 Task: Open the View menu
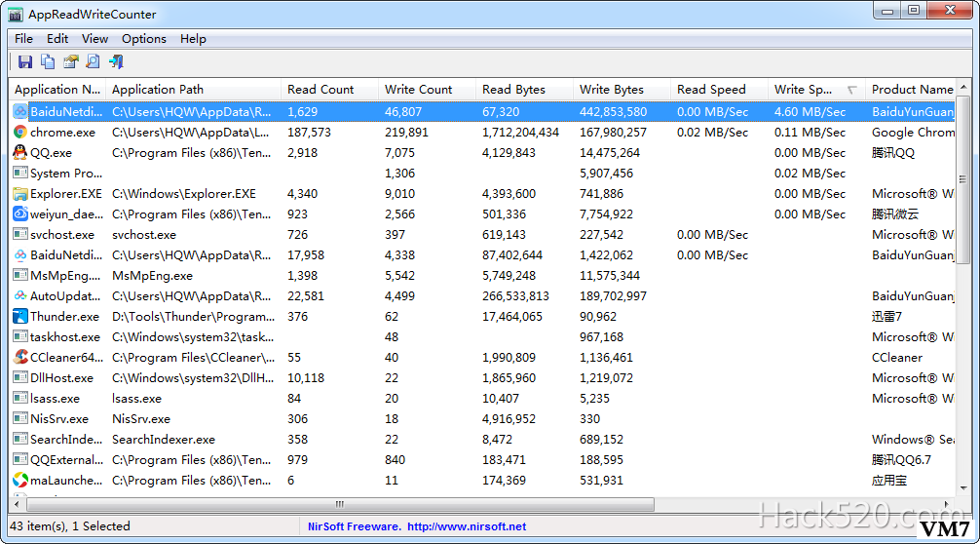point(94,39)
